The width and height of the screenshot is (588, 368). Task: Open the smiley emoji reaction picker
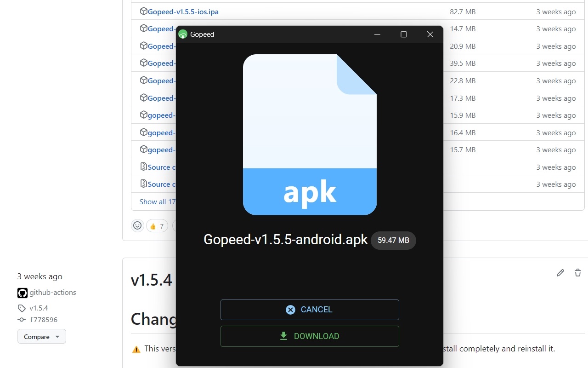click(137, 225)
